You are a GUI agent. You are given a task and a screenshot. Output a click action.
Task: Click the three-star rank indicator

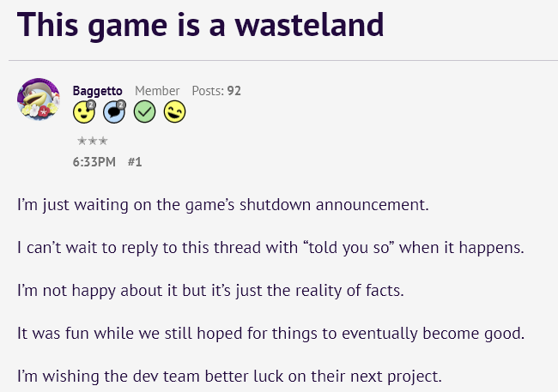click(91, 141)
